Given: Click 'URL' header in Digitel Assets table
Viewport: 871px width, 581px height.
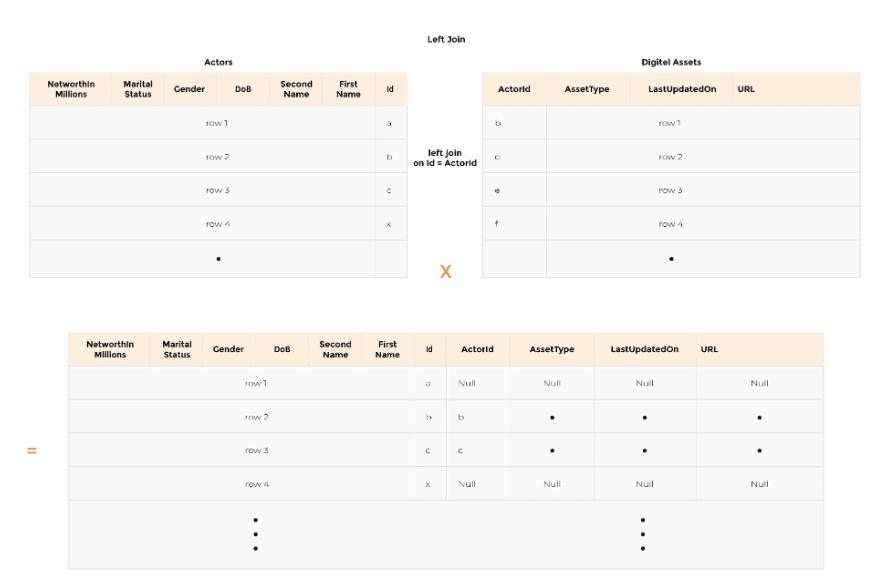Looking at the screenshot, I should [746, 89].
